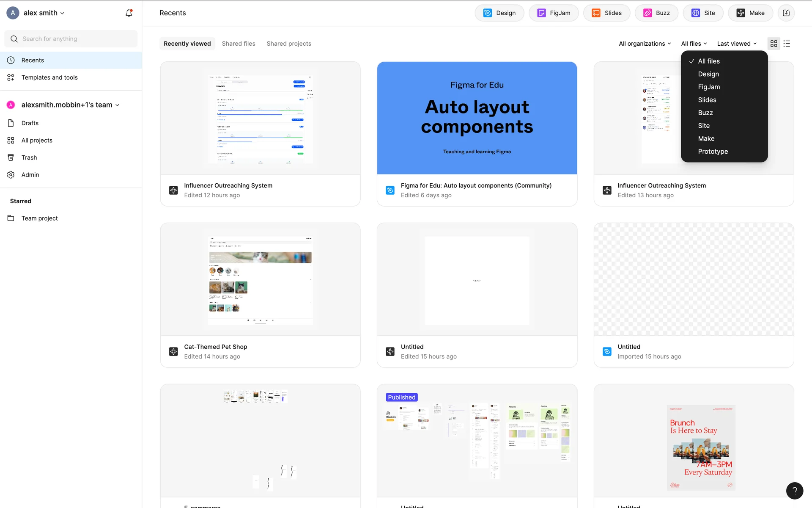The image size is (812, 508).
Task: Select the checked All files option
Action: tap(708, 61)
